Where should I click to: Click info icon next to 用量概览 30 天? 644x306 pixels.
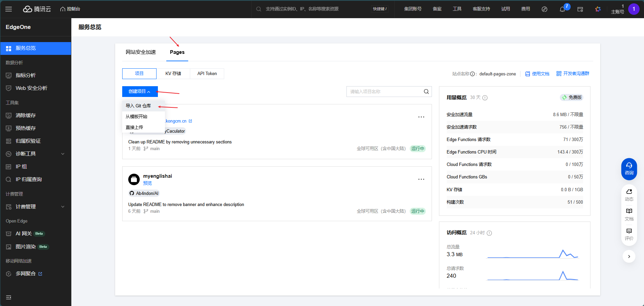coord(485,98)
